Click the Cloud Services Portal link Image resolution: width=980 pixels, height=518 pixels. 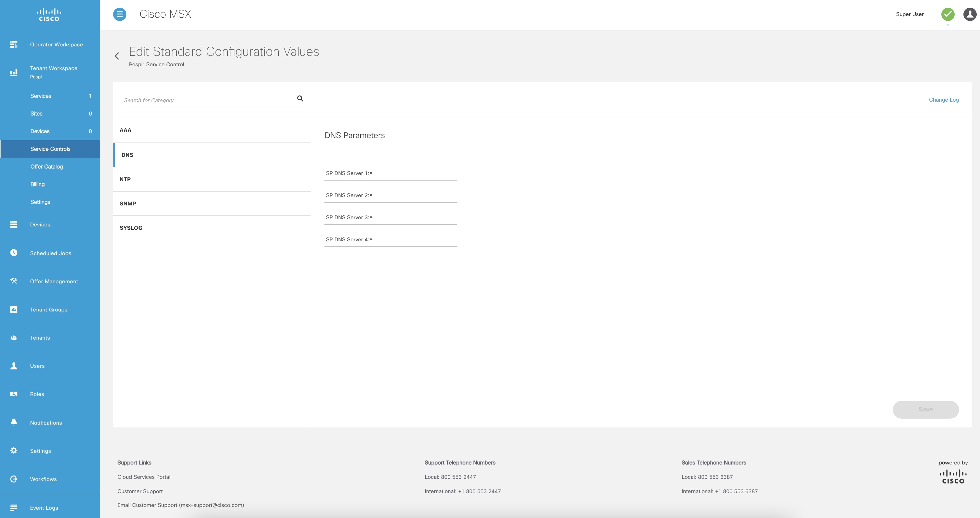(x=144, y=477)
